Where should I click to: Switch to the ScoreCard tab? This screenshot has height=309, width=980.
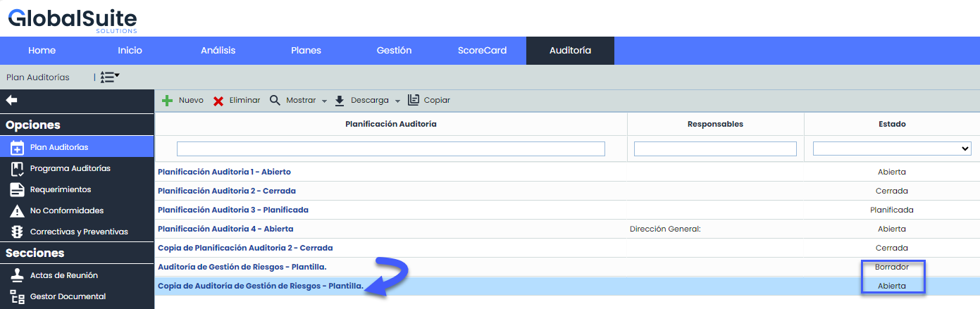point(482,51)
